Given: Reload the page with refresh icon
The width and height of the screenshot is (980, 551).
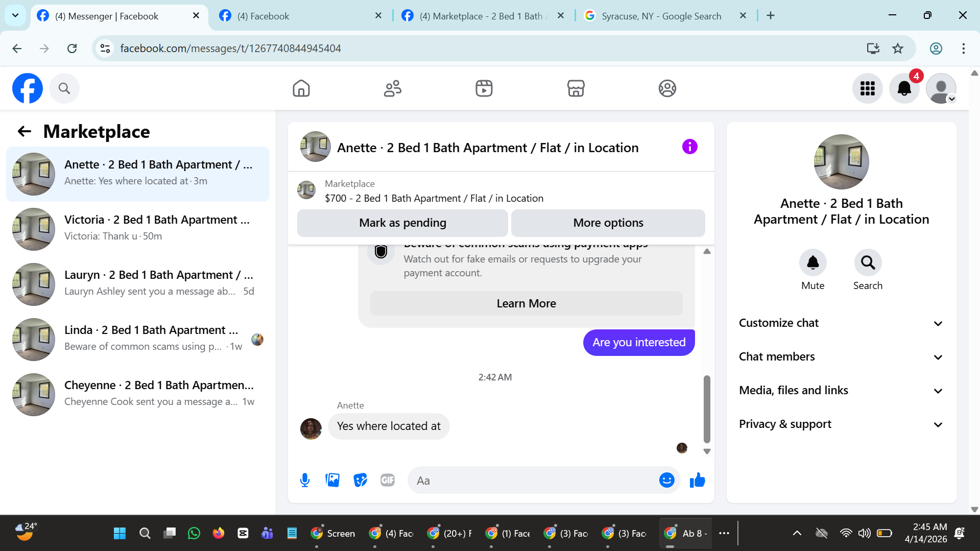Looking at the screenshot, I should tap(72, 49).
